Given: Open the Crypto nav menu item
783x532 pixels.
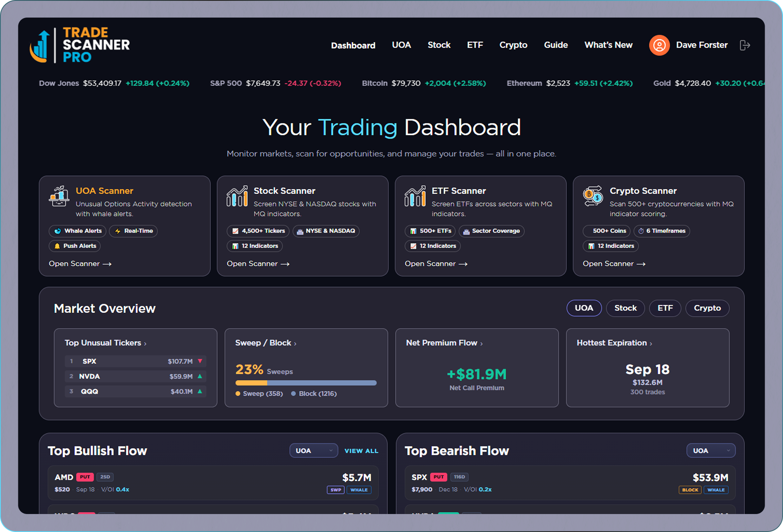Looking at the screenshot, I should click(x=513, y=45).
